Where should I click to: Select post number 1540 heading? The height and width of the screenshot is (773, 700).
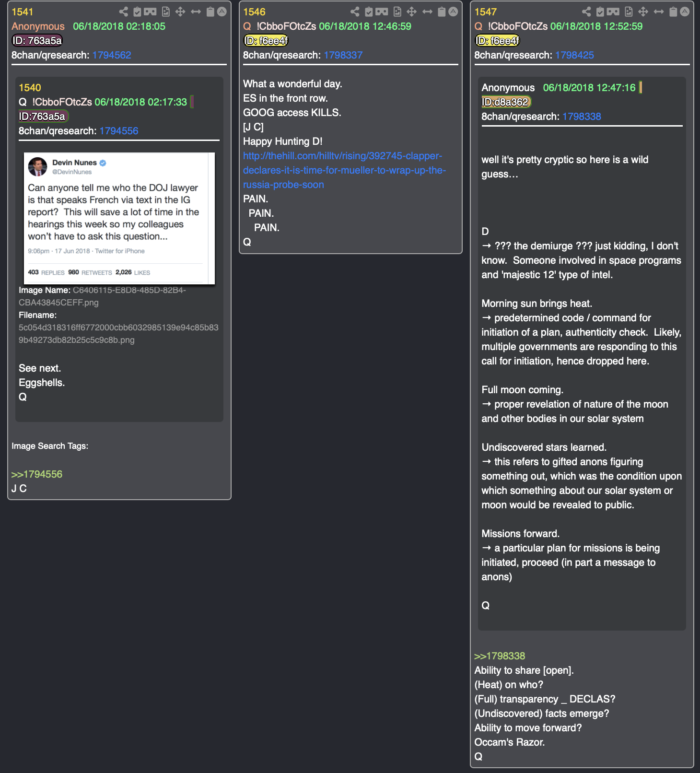coord(30,88)
